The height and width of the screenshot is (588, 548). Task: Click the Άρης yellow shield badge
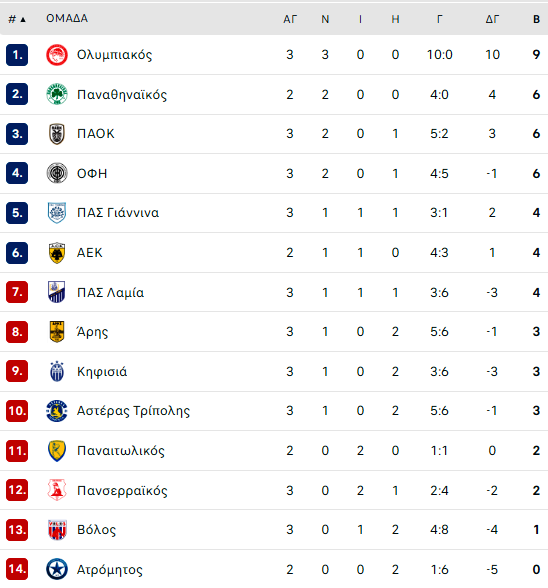click(57, 332)
